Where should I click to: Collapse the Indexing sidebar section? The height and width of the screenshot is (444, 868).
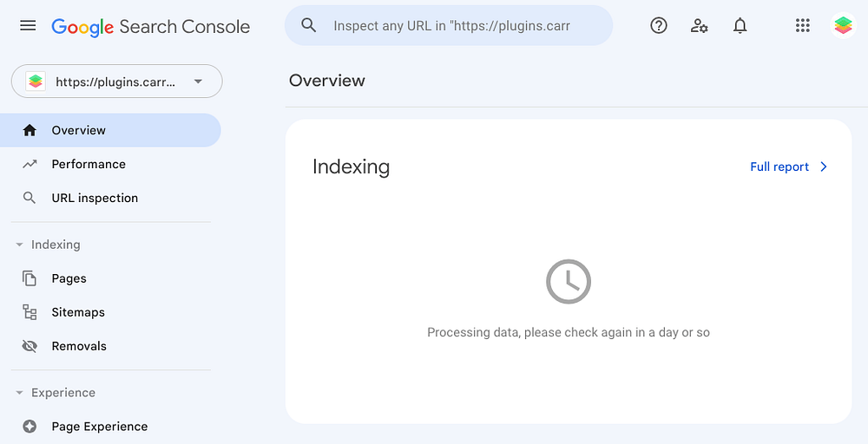pyautogui.click(x=19, y=245)
